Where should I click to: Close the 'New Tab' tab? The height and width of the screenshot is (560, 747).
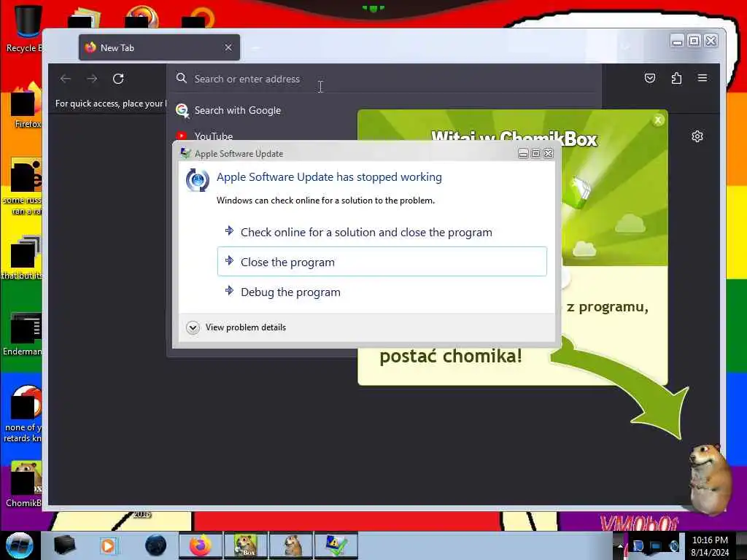click(x=228, y=47)
